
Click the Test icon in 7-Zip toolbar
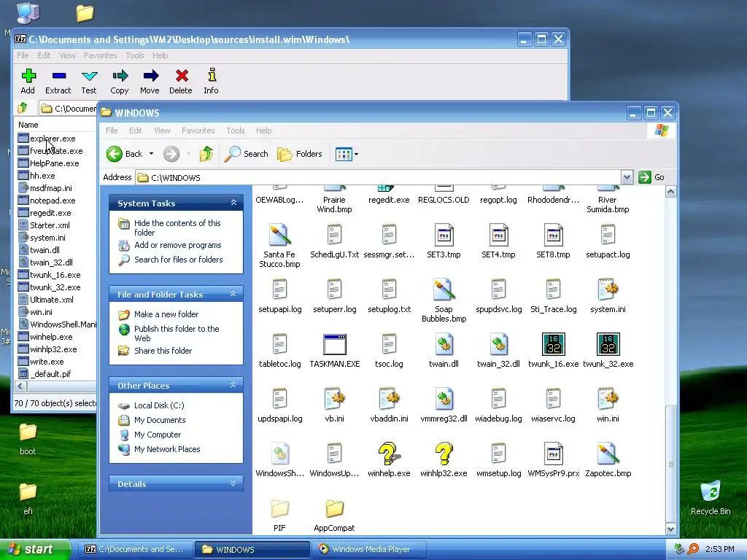click(89, 76)
